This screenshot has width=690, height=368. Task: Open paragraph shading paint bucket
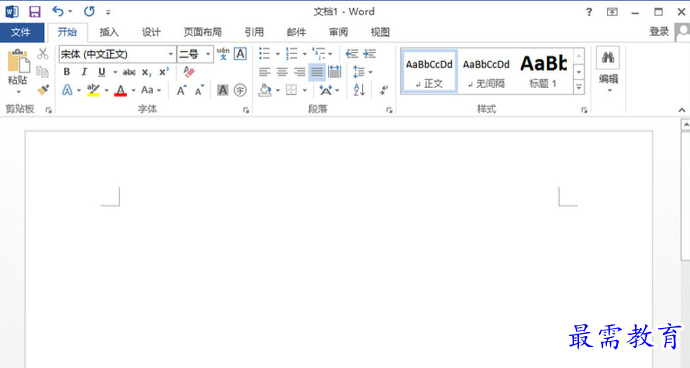click(265, 90)
